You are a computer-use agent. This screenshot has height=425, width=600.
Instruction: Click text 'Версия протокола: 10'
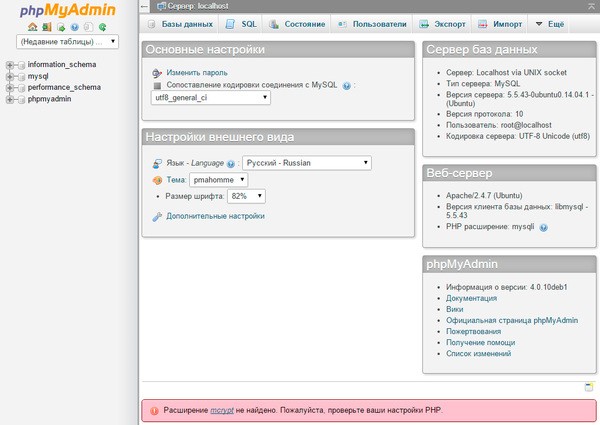tap(484, 114)
